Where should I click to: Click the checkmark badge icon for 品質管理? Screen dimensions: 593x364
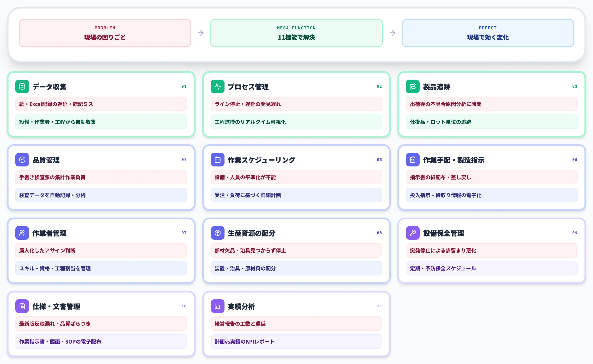22,160
